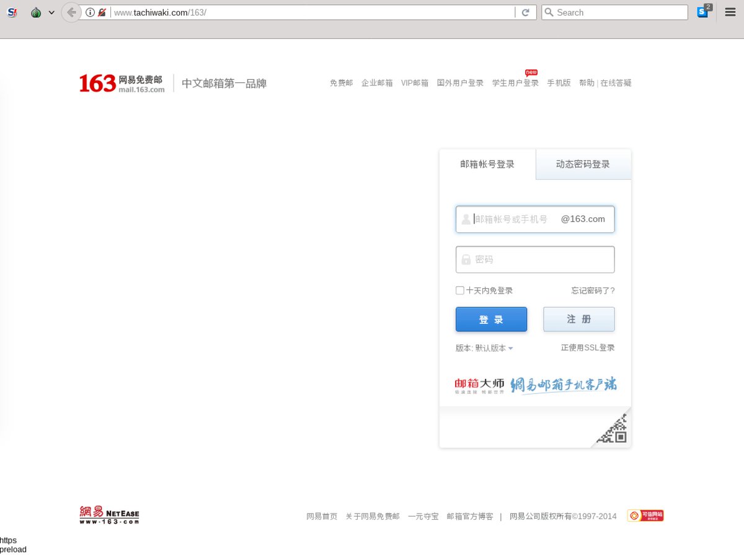The image size is (744, 560).
Task: Click the blue 登录 button
Action: pyautogui.click(x=491, y=320)
